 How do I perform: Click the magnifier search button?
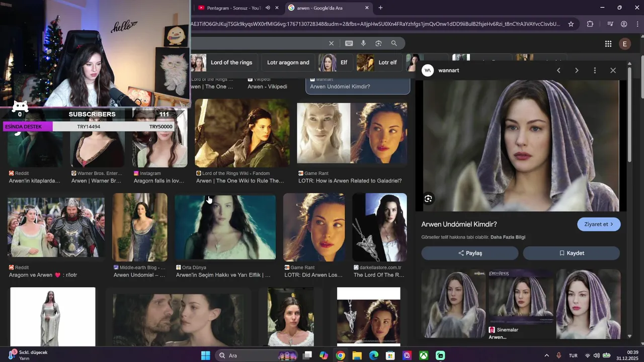coord(394,43)
